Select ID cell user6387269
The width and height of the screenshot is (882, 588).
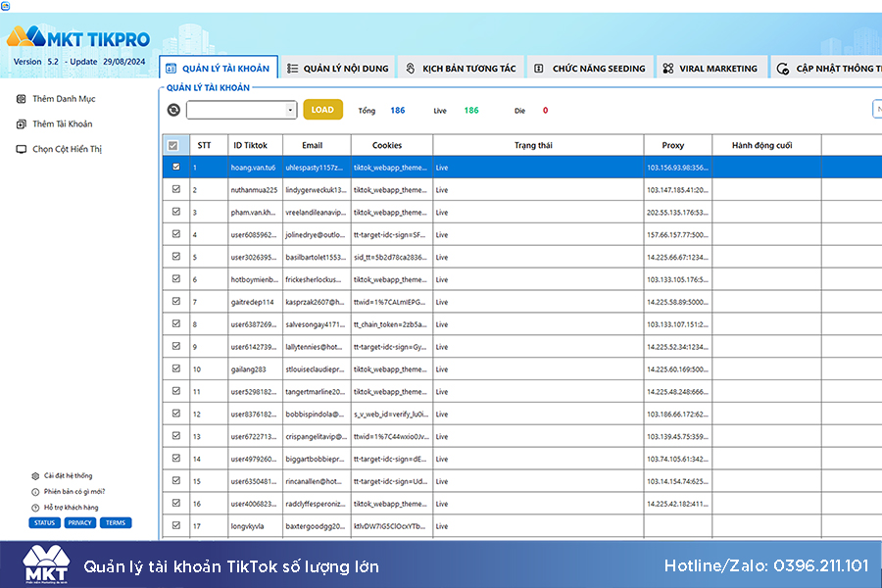tap(256, 324)
